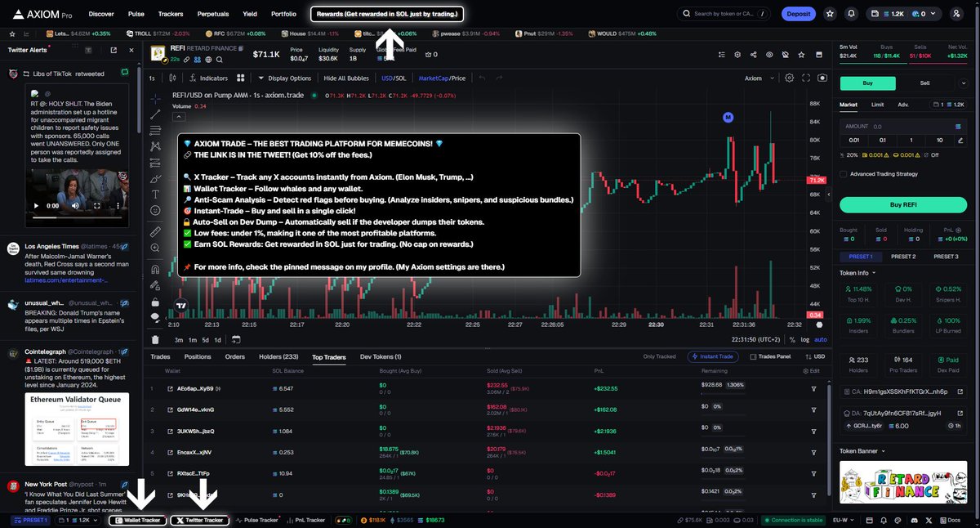Screen dimensions: 980x528
Task: Select the brush drawing tool
Action: 155,177
